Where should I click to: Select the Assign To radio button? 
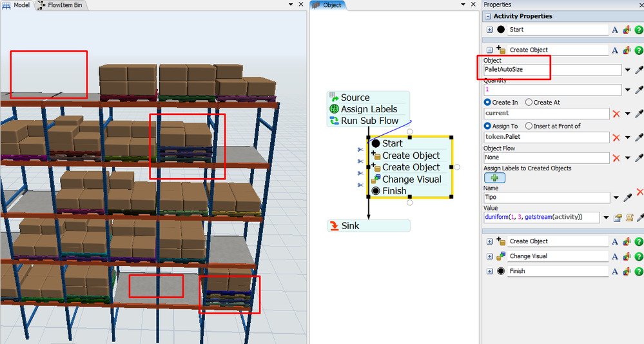point(487,126)
